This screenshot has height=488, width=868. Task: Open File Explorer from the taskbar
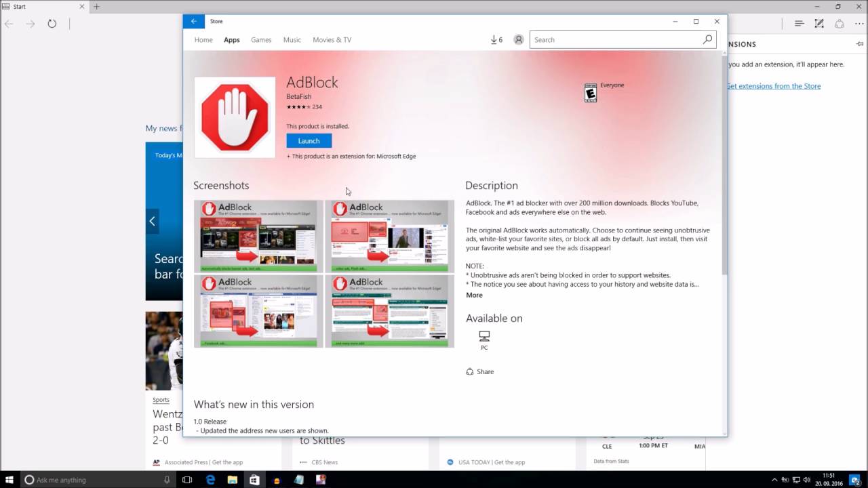click(x=232, y=480)
